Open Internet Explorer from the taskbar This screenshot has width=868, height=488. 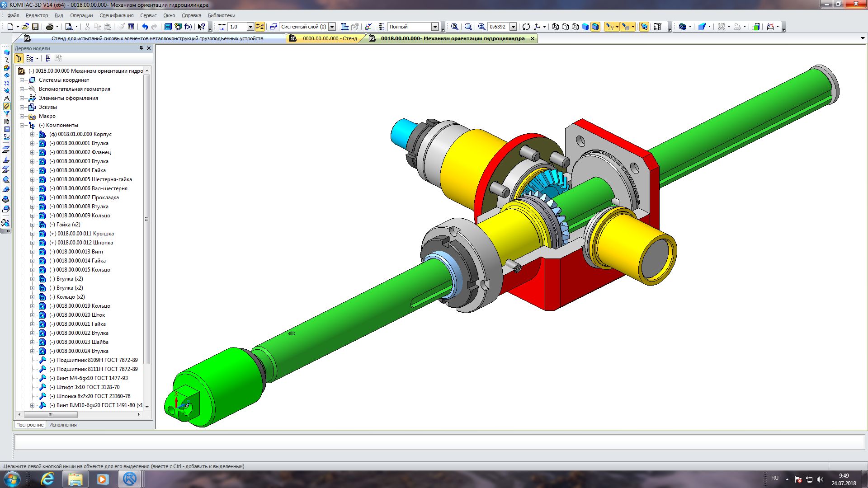coord(47,479)
